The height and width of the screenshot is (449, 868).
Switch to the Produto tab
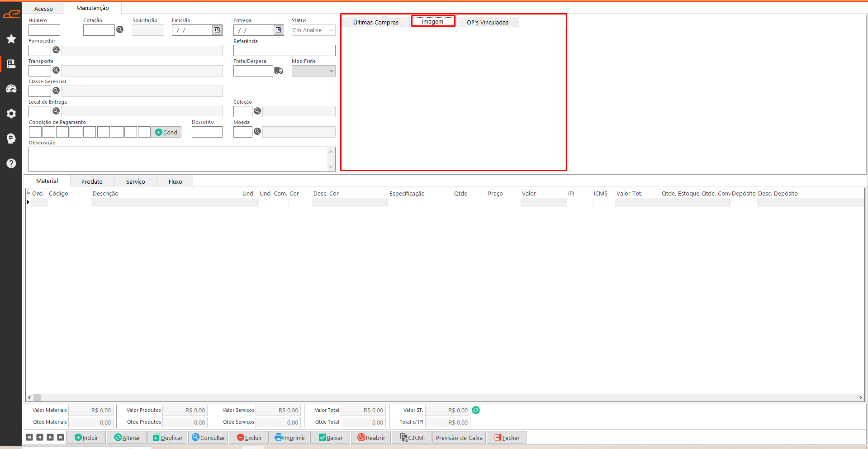tap(92, 182)
